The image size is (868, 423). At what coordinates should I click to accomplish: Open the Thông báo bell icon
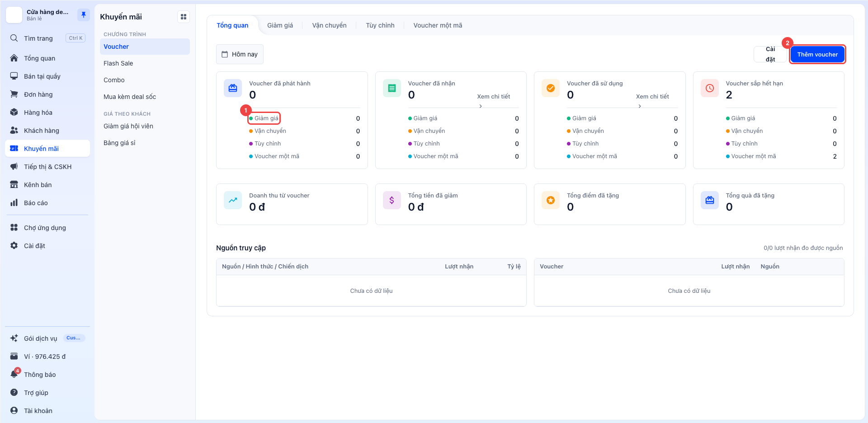[x=14, y=375]
